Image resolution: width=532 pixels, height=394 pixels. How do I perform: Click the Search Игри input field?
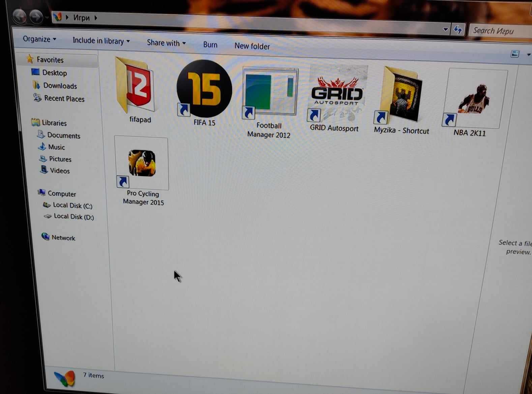click(x=501, y=31)
